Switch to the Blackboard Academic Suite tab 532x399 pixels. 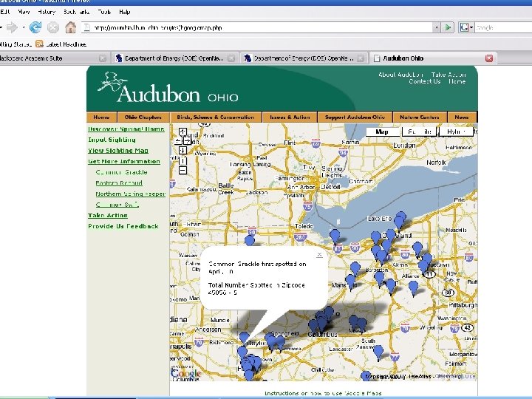pyautogui.click(x=52, y=58)
